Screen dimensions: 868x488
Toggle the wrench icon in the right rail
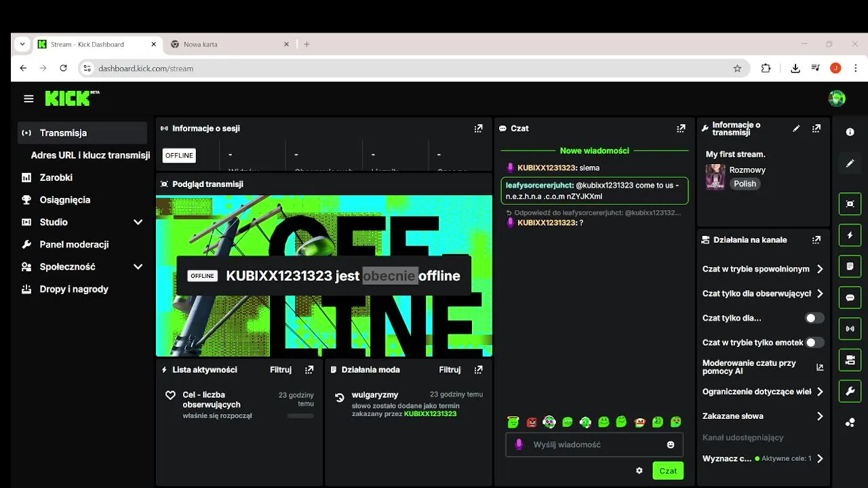850,391
